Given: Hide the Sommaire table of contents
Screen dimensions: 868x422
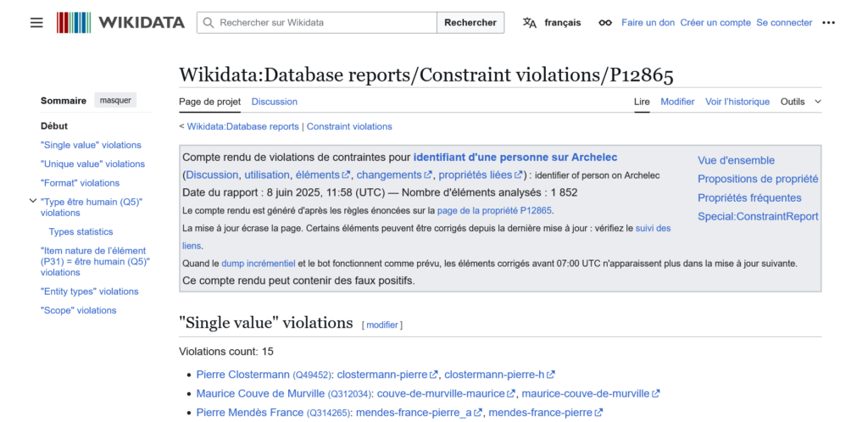Looking at the screenshot, I should coord(115,100).
